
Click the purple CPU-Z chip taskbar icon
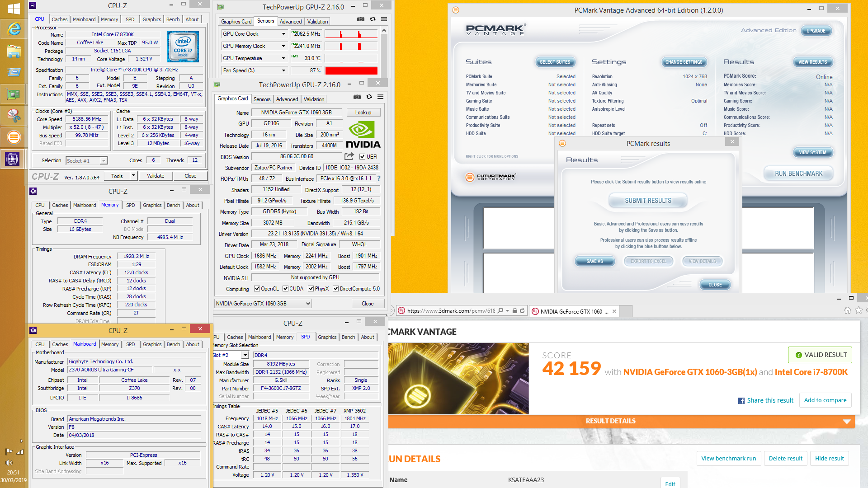tap(12, 159)
